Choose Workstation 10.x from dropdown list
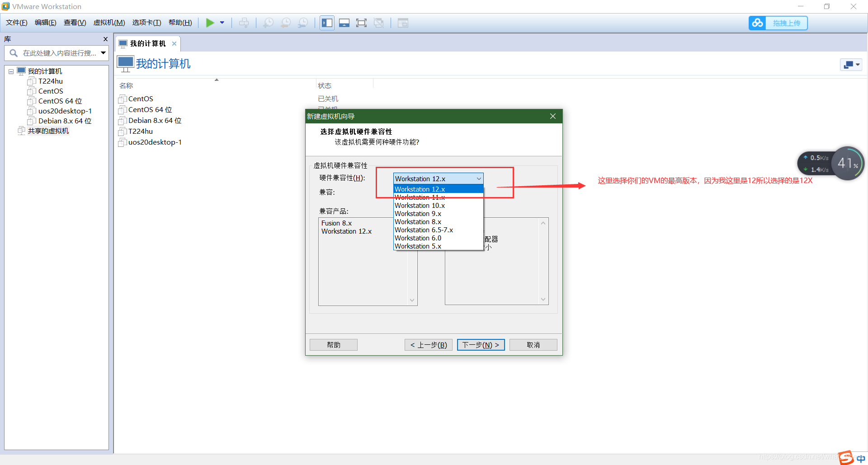Image resolution: width=868 pixels, height=465 pixels. pyautogui.click(x=438, y=205)
